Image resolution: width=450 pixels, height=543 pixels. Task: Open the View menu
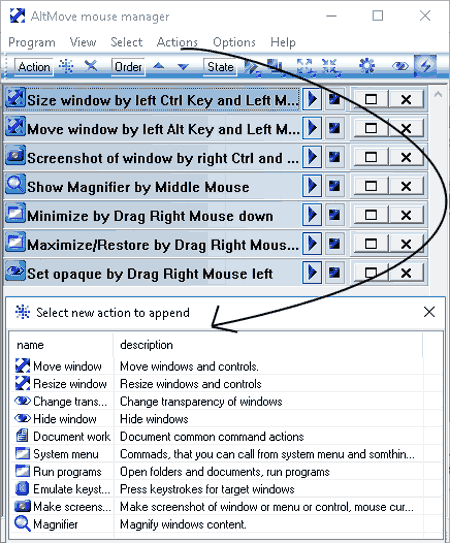[83, 42]
